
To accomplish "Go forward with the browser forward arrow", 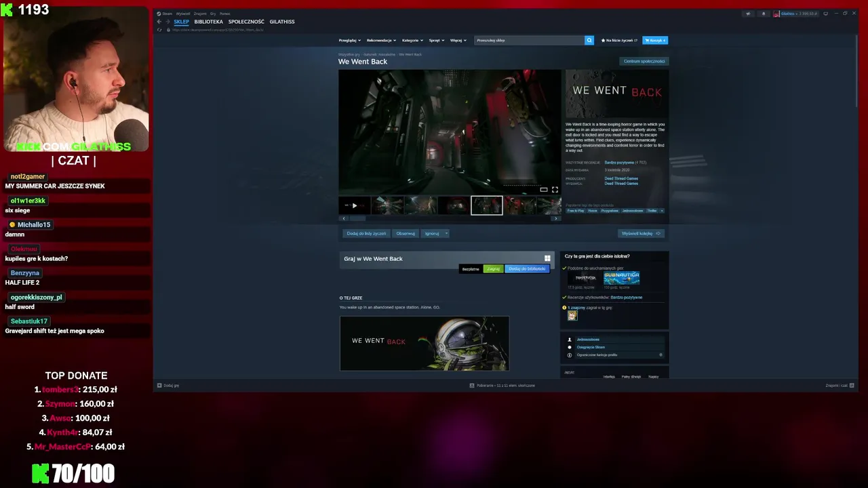I will [x=167, y=22].
